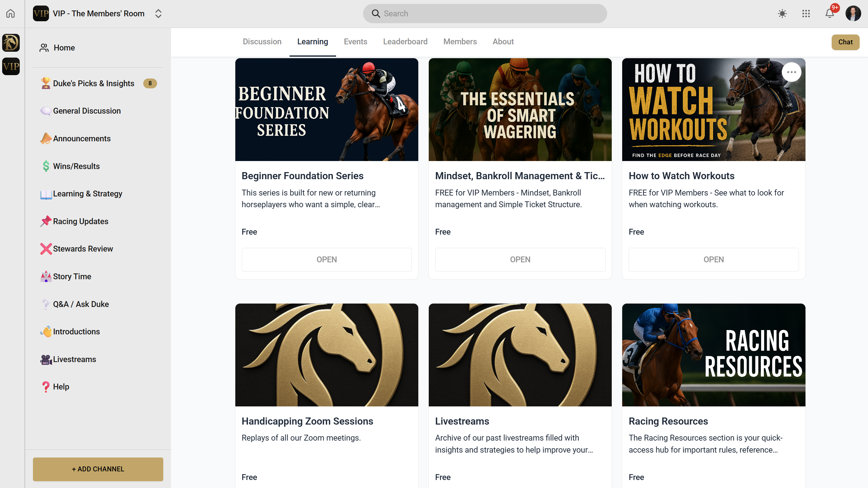
Task: Click Racing Resources thumbnail image
Action: click(714, 355)
